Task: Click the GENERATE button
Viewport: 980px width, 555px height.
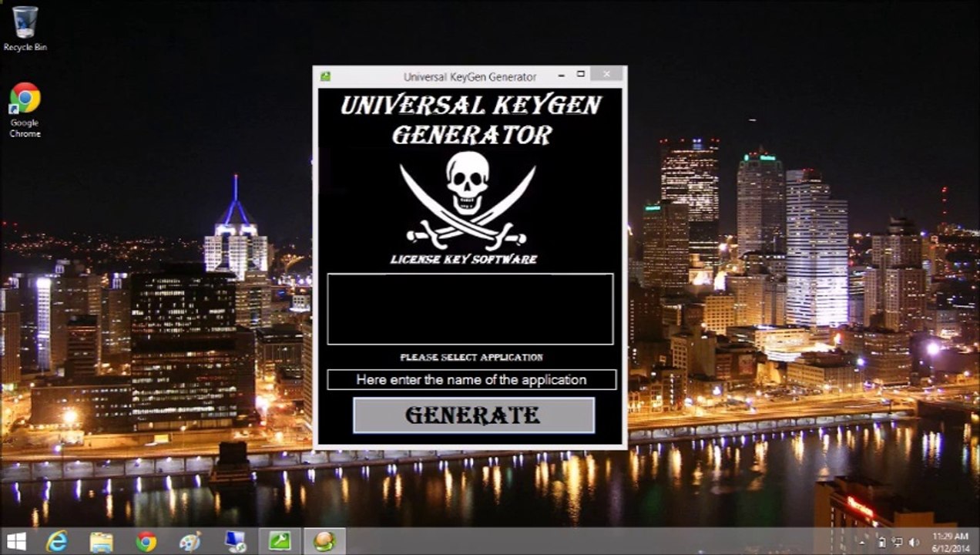Action: point(474,415)
